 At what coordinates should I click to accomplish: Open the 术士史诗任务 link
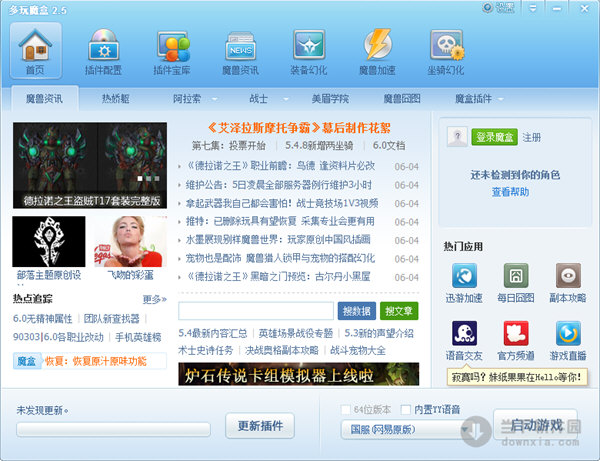205,350
